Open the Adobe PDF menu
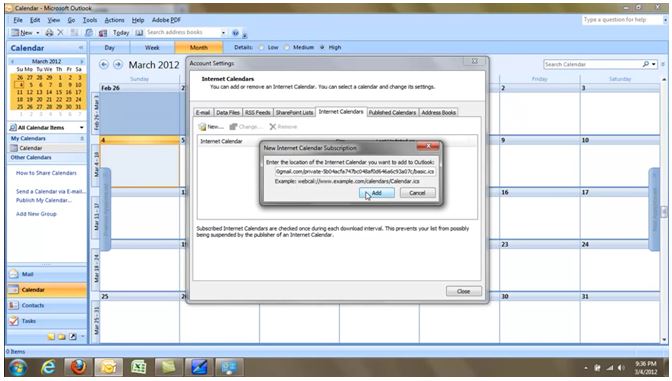This screenshot has width=672, height=381. [x=166, y=20]
